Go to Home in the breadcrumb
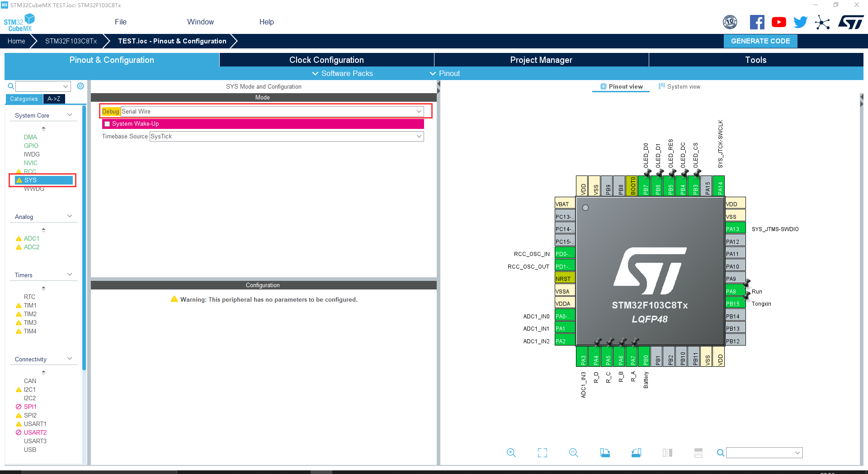This screenshot has width=868, height=474. click(x=16, y=41)
